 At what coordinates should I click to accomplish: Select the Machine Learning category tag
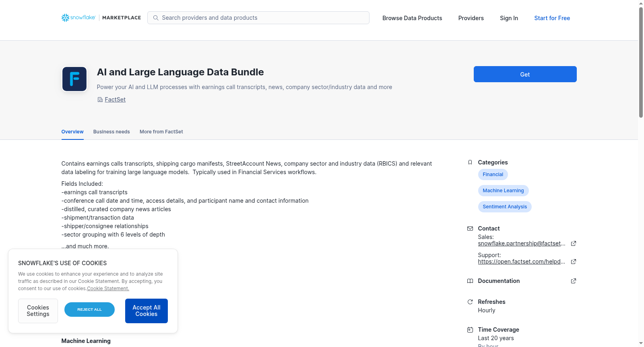pos(503,191)
